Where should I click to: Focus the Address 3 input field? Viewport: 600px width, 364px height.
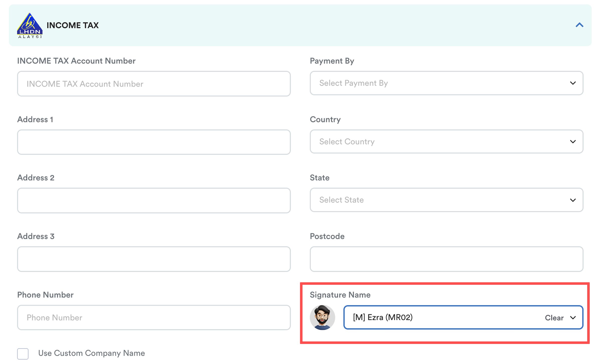point(154,259)
